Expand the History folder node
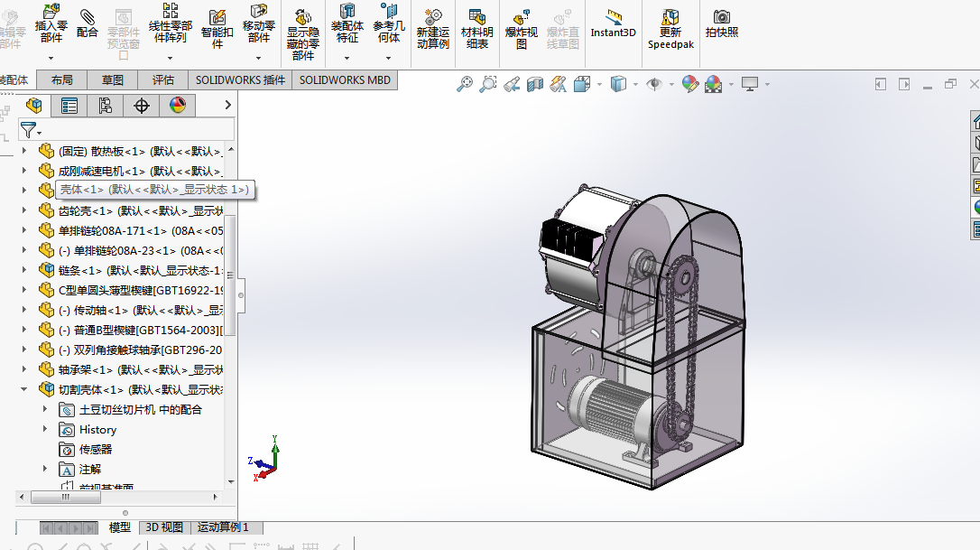 [x=45, y=429]
